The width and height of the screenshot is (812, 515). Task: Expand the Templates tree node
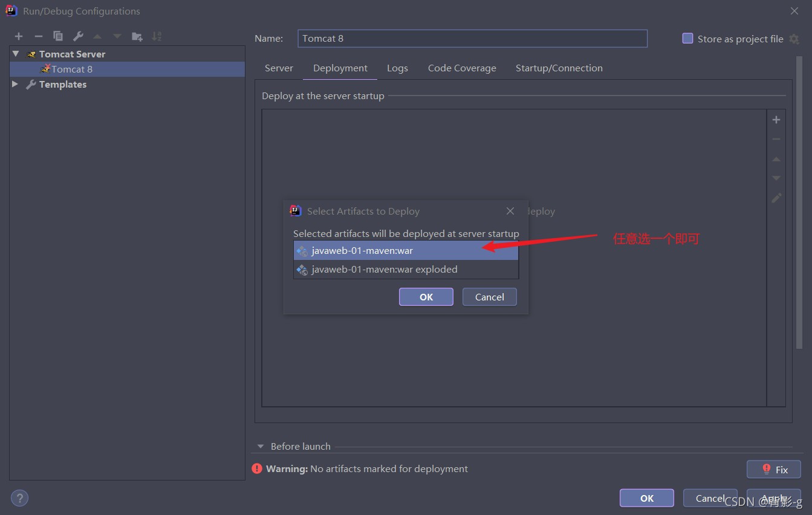click(15, 84)
